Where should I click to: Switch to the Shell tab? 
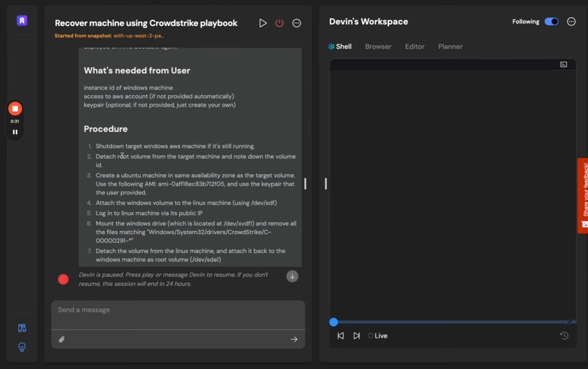click(x=340, y=47)
